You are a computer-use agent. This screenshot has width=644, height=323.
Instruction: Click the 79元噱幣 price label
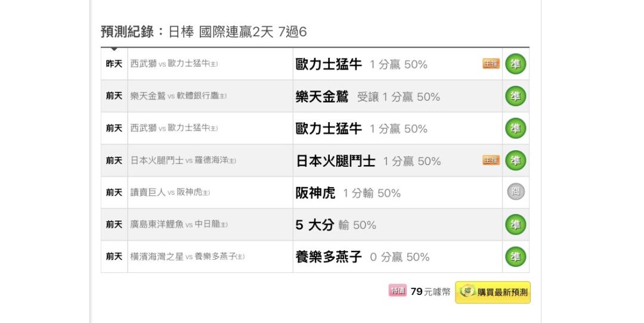pyautogui.click(x=430, y=291)
